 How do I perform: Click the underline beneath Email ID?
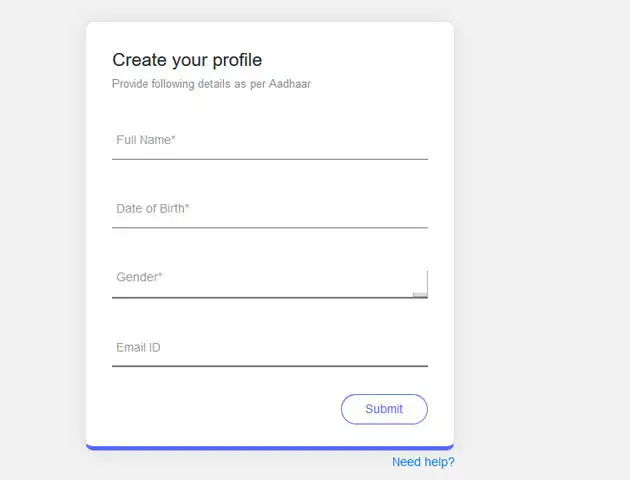coord(270,366)
